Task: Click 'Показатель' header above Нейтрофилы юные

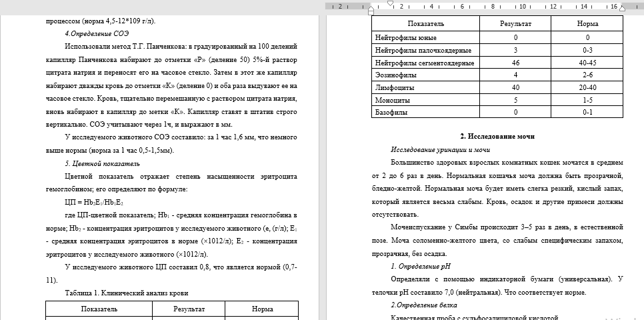Action: 425,24
